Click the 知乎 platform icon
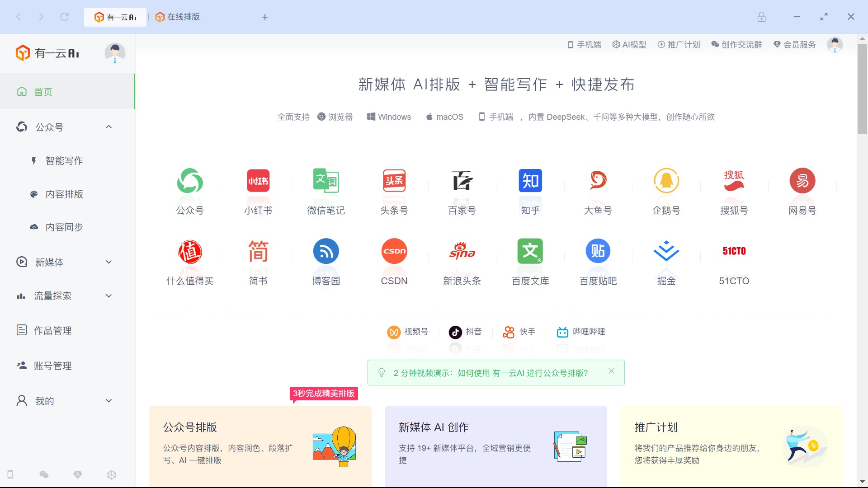This screenshot has width=868, height=488. tap(530, 181)
